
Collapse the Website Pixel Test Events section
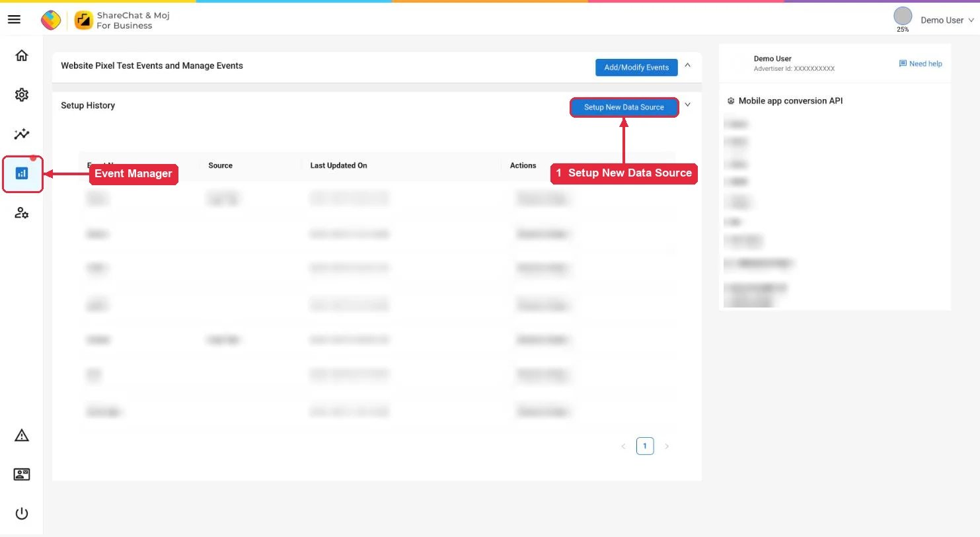[x=688, y=65]
